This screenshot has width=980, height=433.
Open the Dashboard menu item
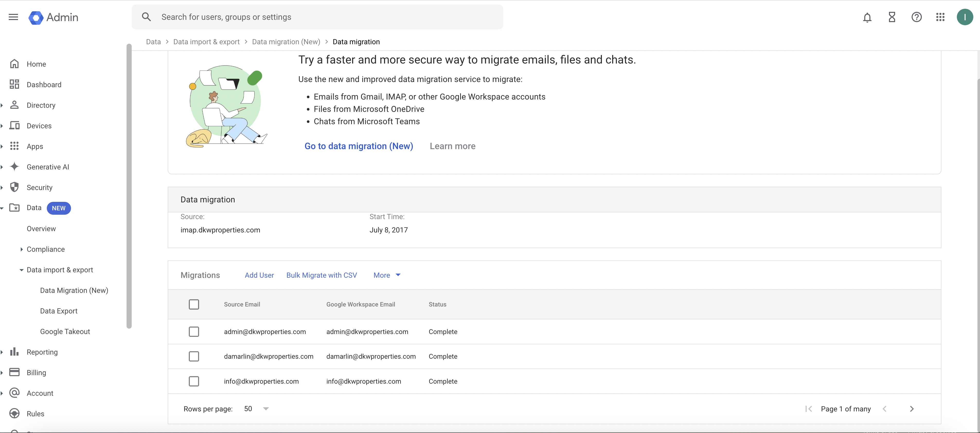coord(44,84)
